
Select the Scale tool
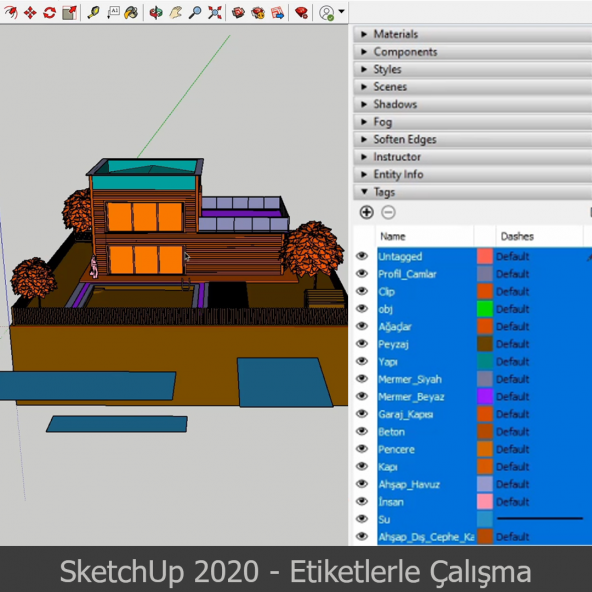click(69, 13)
